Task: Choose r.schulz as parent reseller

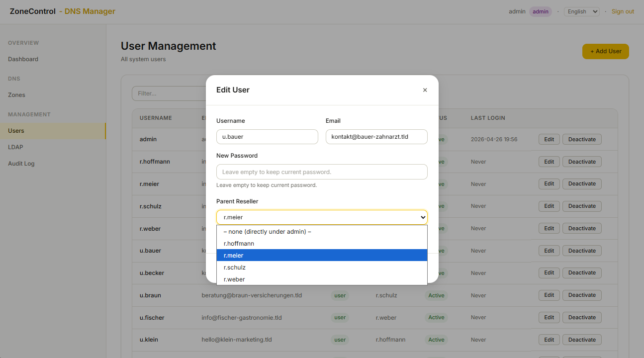Action: tap(322, 268)
